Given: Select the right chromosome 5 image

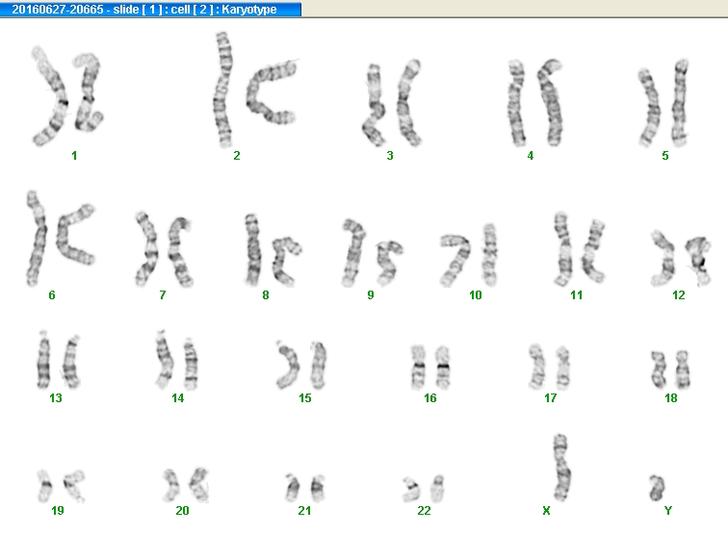Looking at the screenshot, I should pyautogui.click(x=679, y=103).
